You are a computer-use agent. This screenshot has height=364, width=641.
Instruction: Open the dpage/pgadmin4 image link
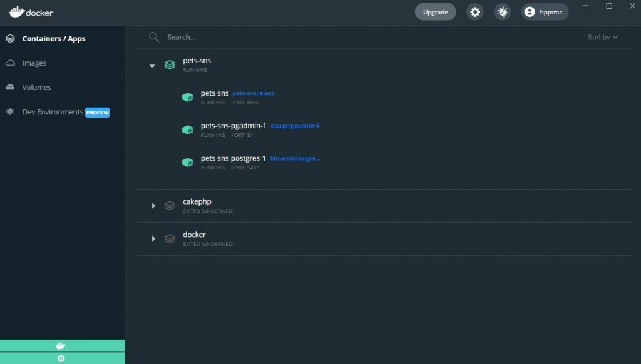click(295, 126)
